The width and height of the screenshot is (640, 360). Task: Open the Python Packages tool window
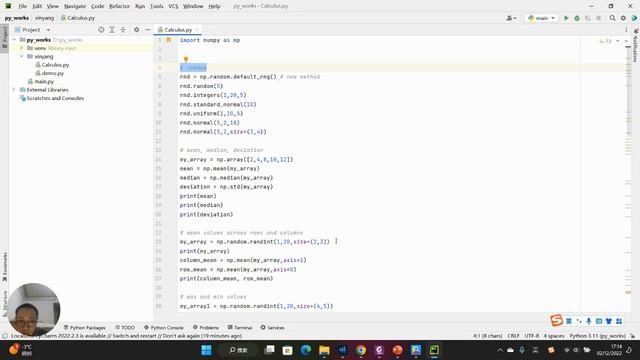point(84,327)
